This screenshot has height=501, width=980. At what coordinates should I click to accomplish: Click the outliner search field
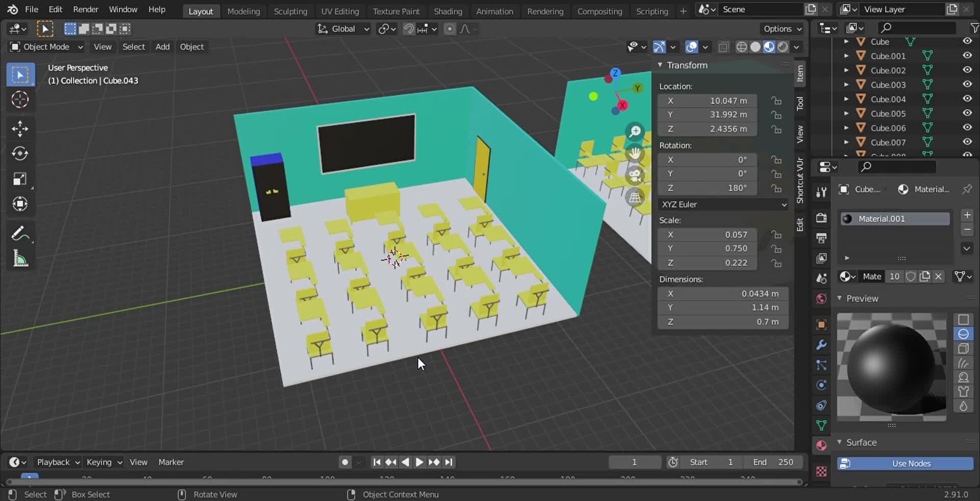[x=916, y=28]
